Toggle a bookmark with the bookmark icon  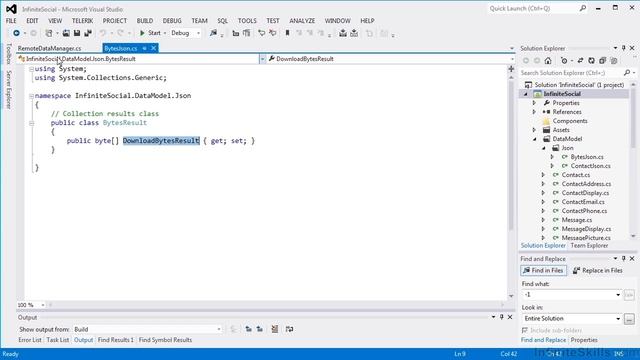point(287,33)
